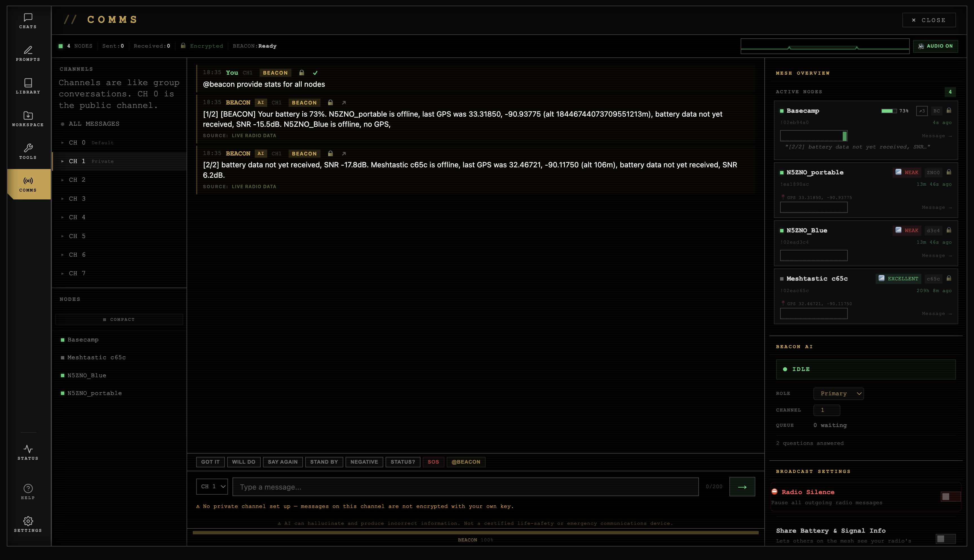Viewport: 974px width, 560px height.
Task: Click the GPS pin icon for N5ZNO_portable
Action: (x=783, y=197)
